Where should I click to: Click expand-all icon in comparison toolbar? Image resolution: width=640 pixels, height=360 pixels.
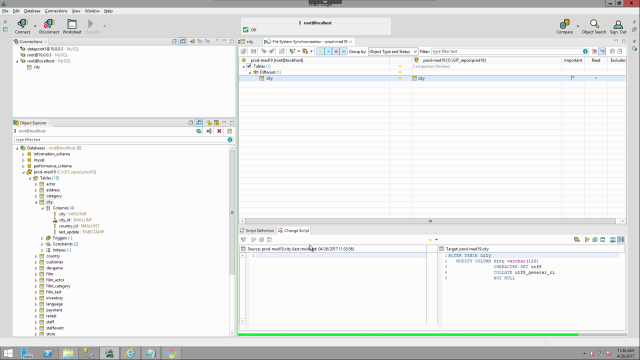click(612, 51)
